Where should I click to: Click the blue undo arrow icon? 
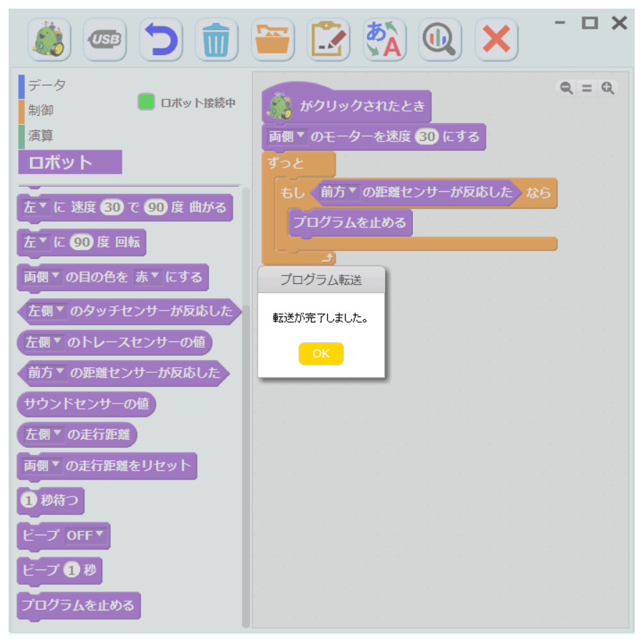161,39
